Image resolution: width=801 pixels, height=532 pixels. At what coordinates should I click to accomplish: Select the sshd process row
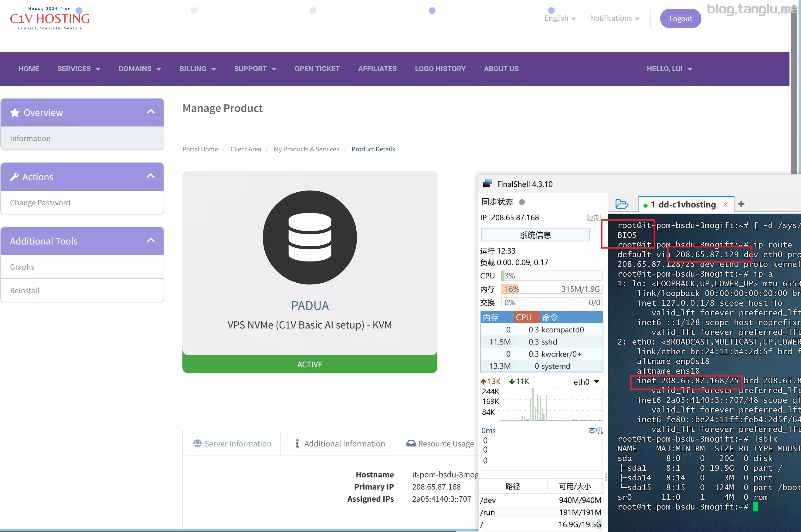[x=541, y=342]
